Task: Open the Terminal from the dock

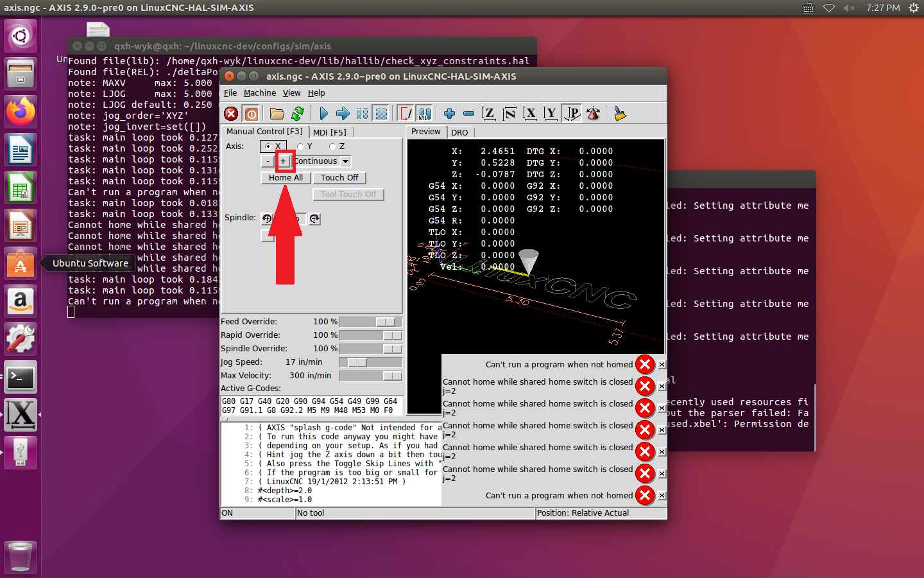Action: tap(21, 377)
